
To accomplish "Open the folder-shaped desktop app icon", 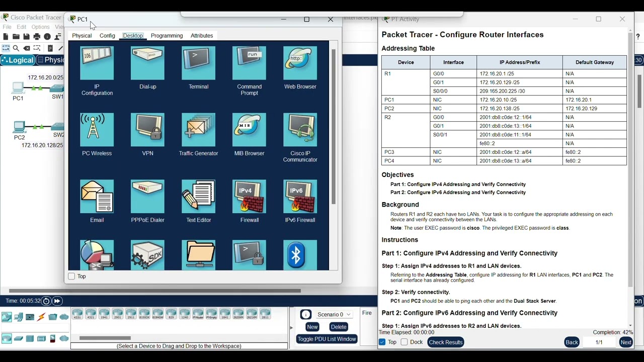I will point(198,255).
